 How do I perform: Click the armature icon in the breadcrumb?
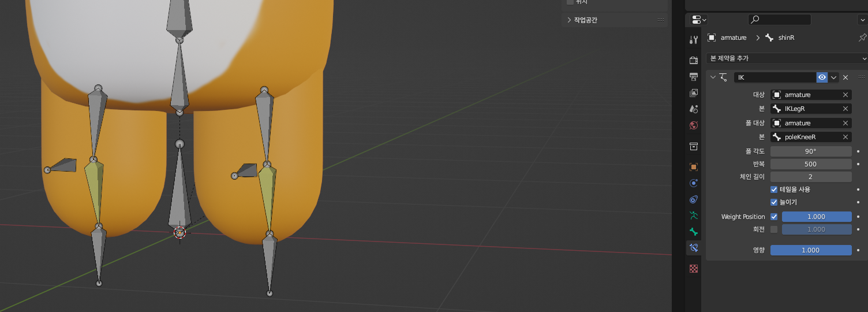pos(712,38)
